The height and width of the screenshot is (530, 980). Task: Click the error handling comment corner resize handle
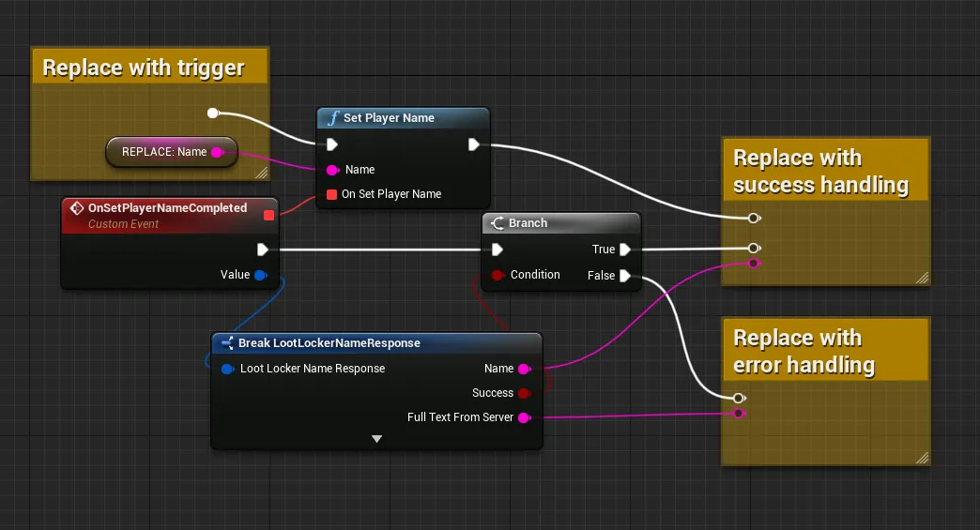tap(922, 458)
